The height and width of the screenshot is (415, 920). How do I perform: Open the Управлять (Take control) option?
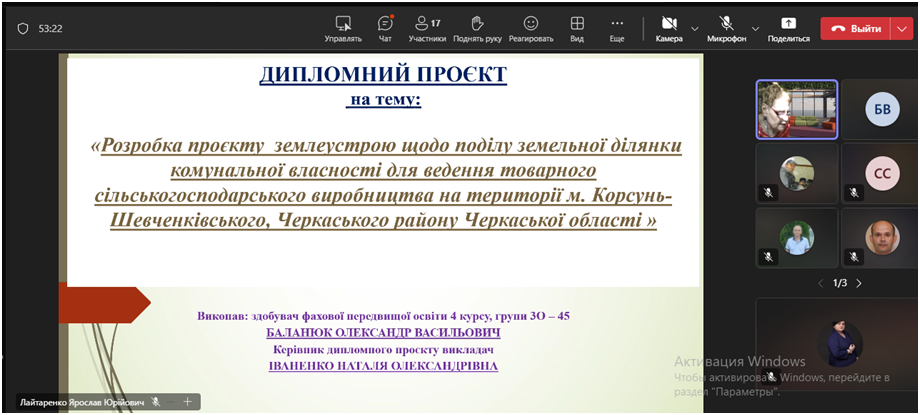343,28
